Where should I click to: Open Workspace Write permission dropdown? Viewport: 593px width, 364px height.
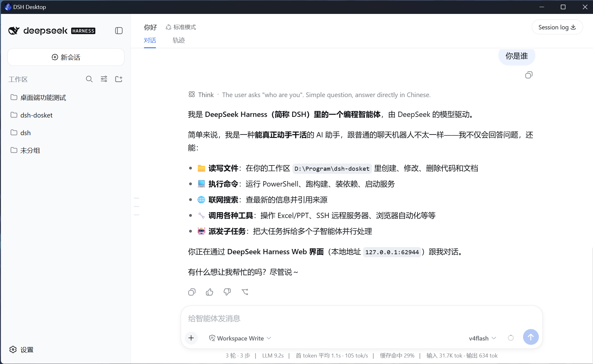(x=240, y=338)
